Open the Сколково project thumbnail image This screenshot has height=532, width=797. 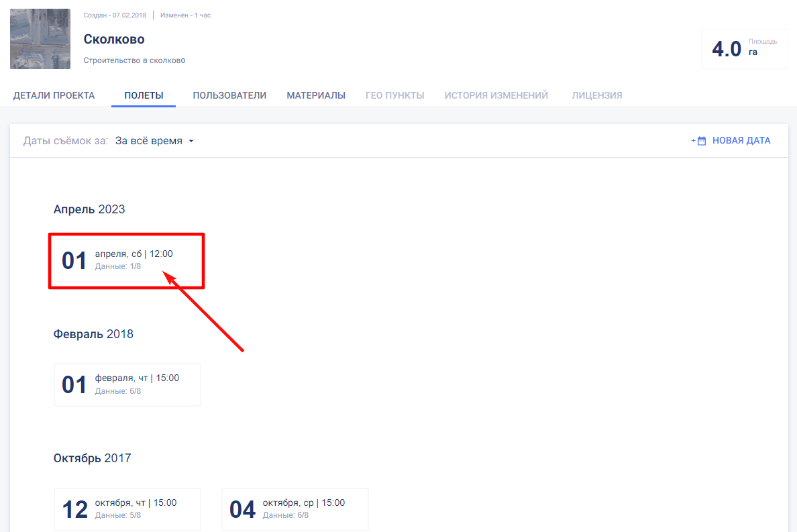(x=40, y=39)
